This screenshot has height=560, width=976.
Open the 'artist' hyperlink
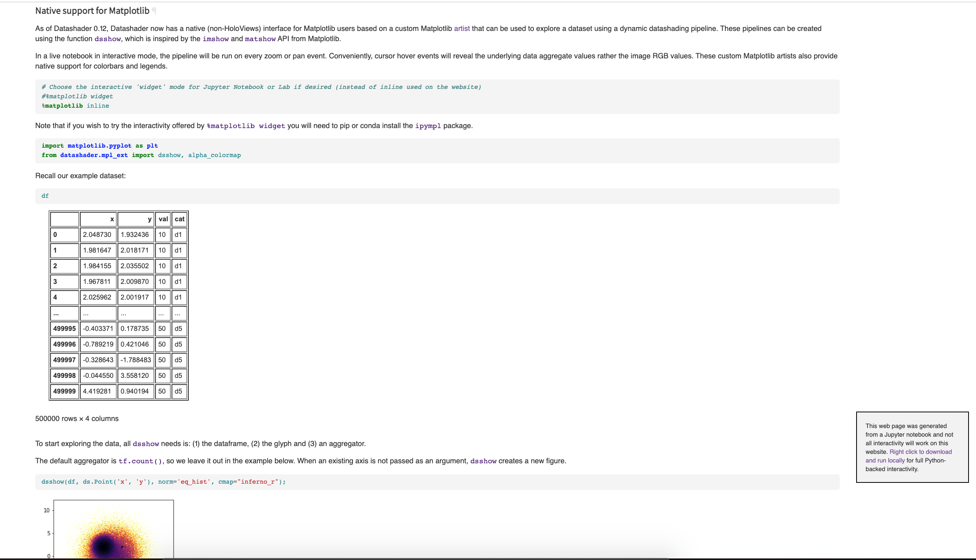[461, 28]
